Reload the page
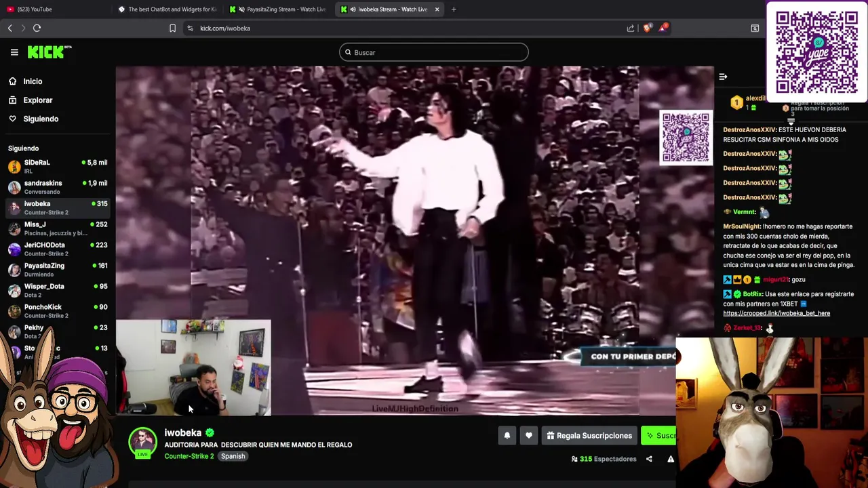Screen dimensions: 868x488 pos(37,28)
